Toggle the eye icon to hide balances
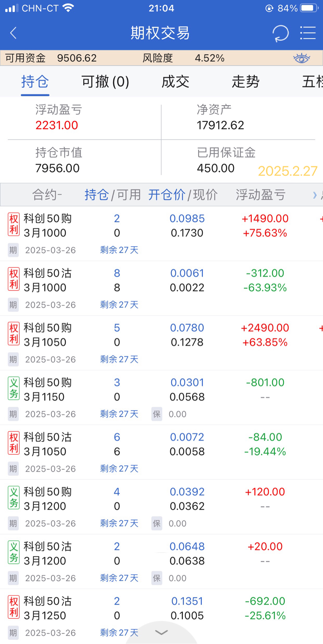 pos(302,58)
